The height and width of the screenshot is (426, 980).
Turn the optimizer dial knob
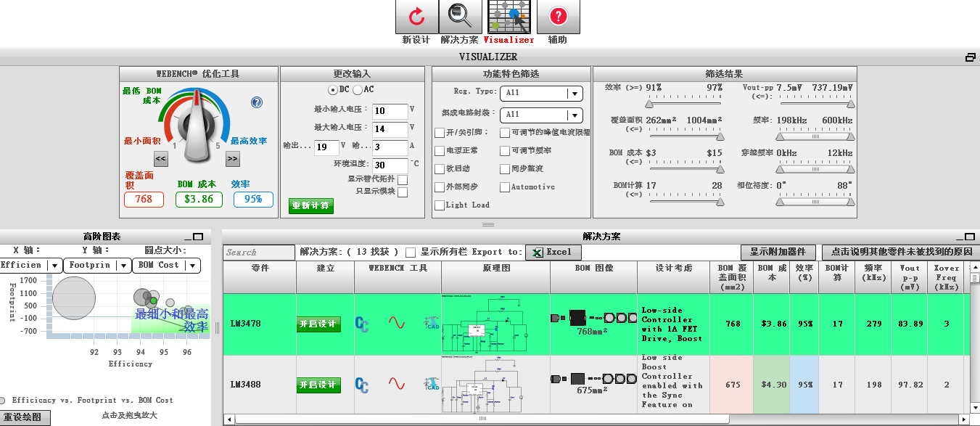pos(198,127)
